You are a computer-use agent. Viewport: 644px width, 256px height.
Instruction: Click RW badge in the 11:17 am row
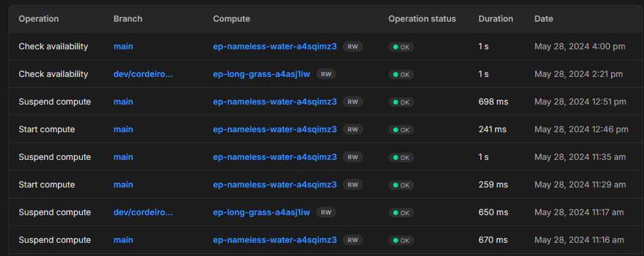coord(326,212)
